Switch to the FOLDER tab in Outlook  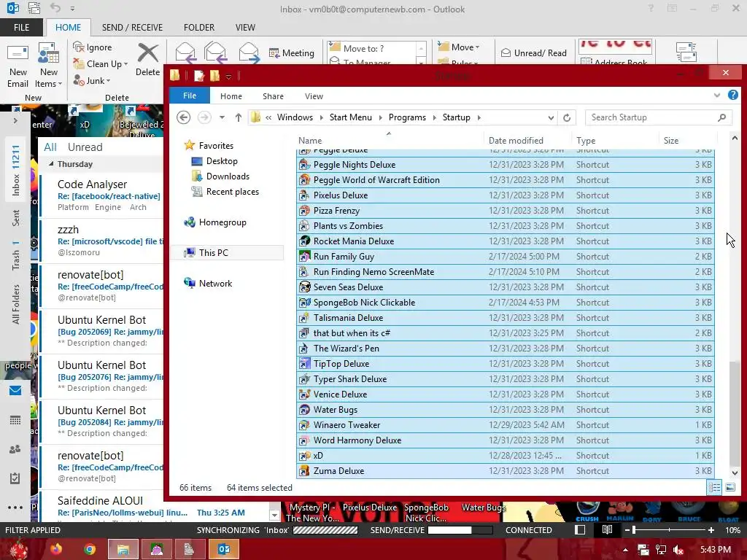pyautogui.click(x=199, y=28)
